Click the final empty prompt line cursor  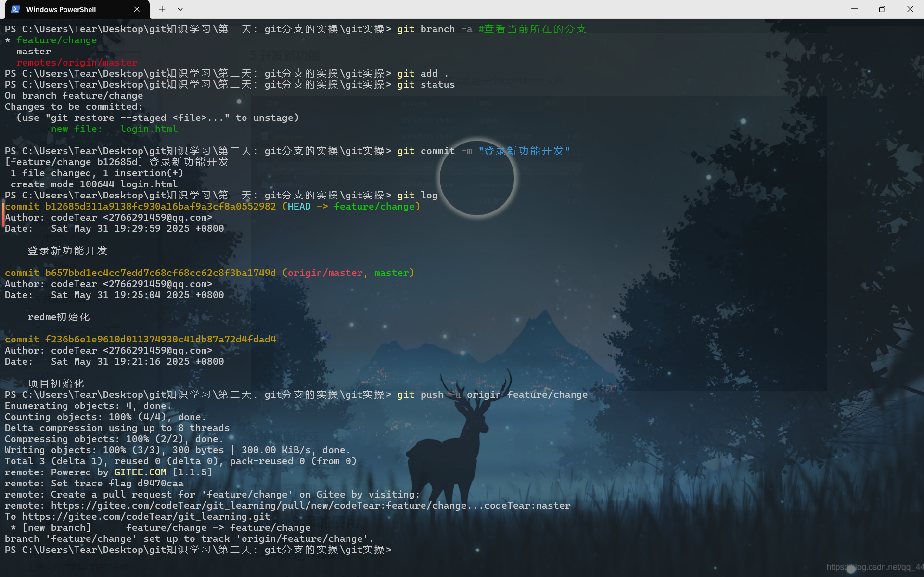tap(398, 550)
